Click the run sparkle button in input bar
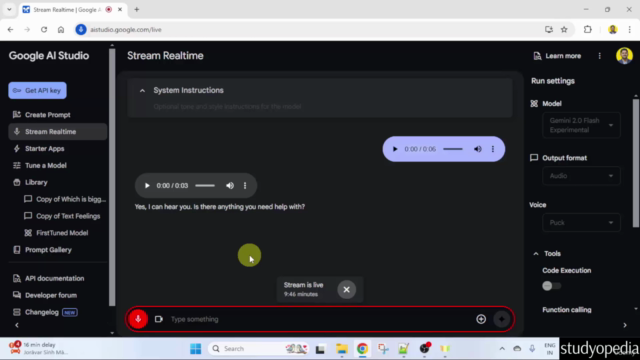Screen dimensions: 640x360 pos(501,319)
